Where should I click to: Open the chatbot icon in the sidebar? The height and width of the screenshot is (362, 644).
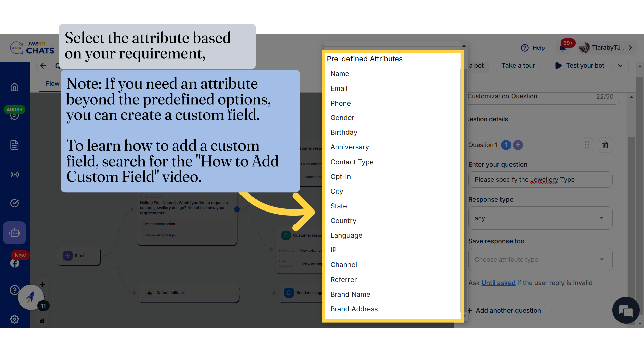(15, 233)
